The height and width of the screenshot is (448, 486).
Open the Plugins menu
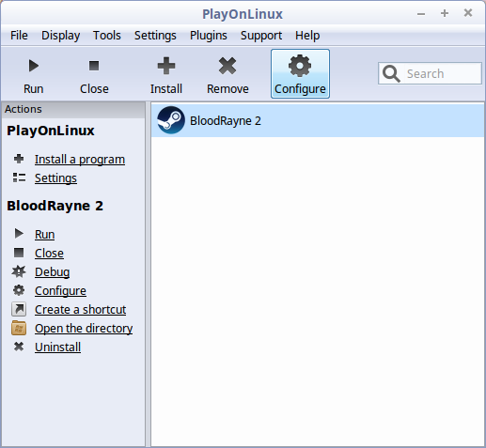(209, 36)
